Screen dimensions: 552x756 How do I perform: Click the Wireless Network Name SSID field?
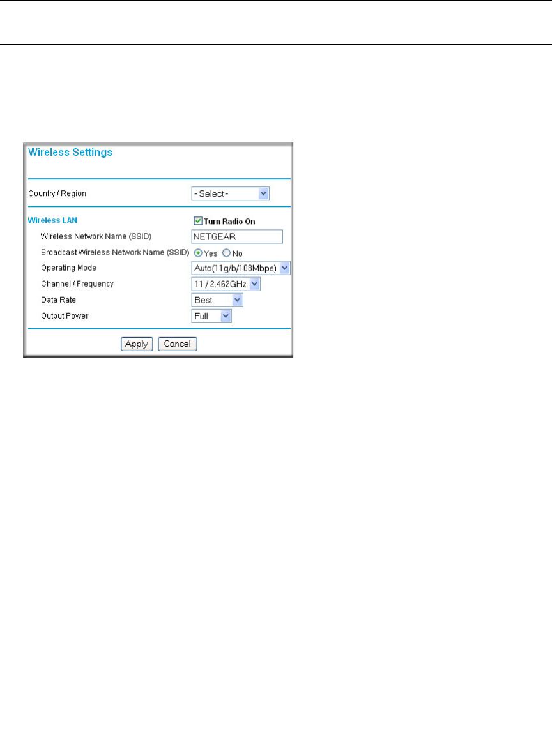(x=237, y=236)
